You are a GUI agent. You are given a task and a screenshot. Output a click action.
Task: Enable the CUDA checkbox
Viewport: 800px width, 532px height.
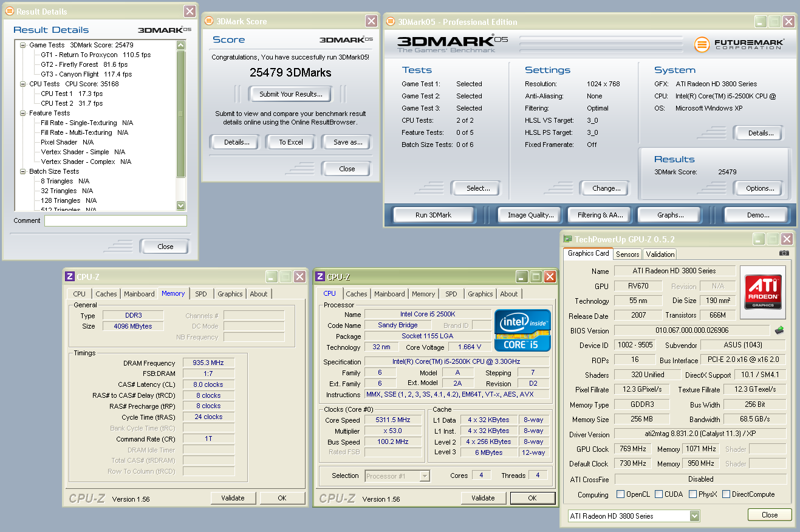click(x=658, y=494)
